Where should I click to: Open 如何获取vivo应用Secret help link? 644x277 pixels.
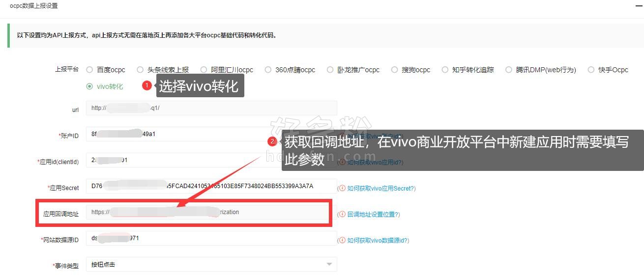point(381,188)
